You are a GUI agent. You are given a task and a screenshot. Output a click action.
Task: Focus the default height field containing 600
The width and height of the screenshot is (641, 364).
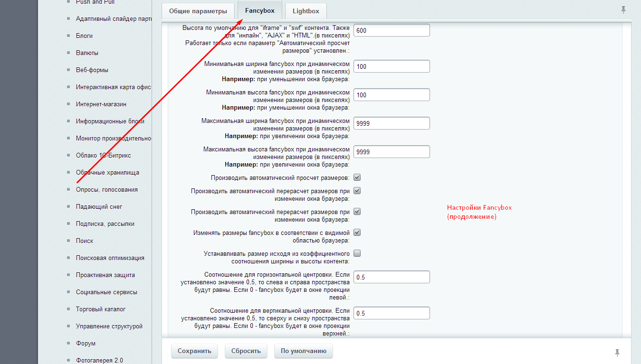tap(392, 30)
